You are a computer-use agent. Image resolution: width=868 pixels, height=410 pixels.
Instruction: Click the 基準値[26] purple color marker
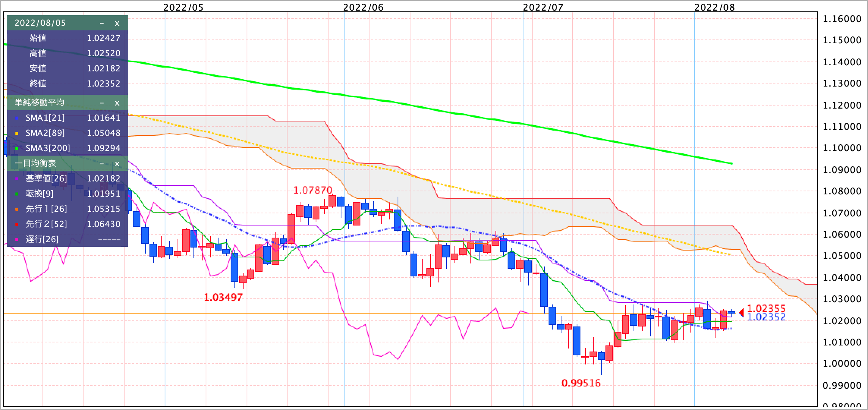point(17,179)
